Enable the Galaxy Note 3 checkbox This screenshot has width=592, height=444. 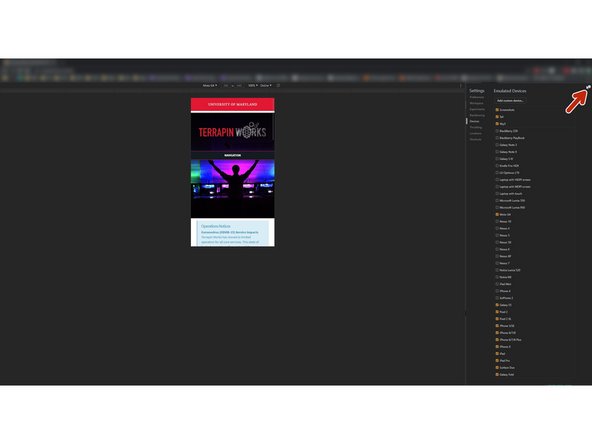(497, 145)
